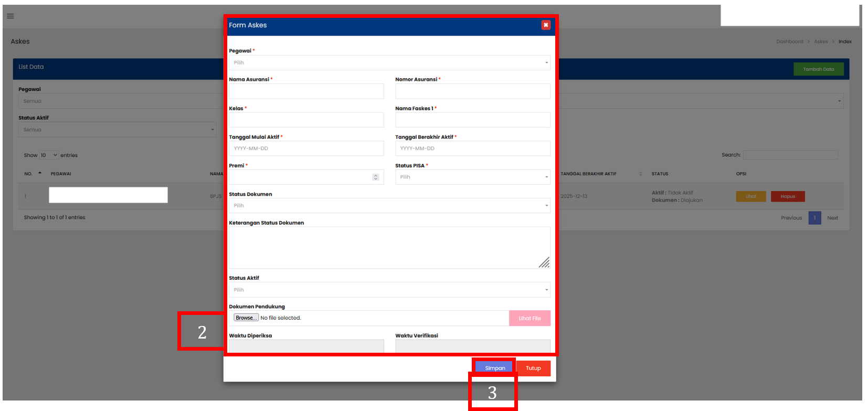Open the hamburger sidebar menu

[x=10, y=16]
